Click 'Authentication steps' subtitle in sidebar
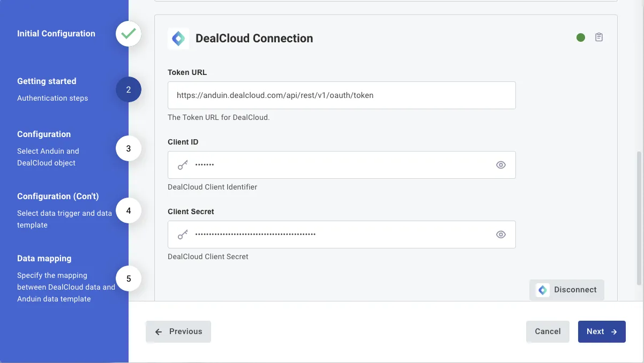This screenshot has width=644, height=363. (53, 98)
